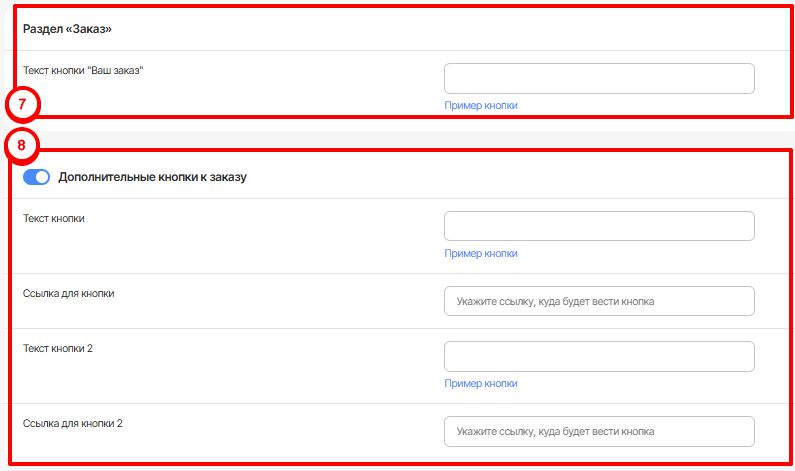Viewport: 795px width, 471px height.
Task: Open 'Пример кнопки' link under 'Ваш заказ' field
Action: point(481,105)
